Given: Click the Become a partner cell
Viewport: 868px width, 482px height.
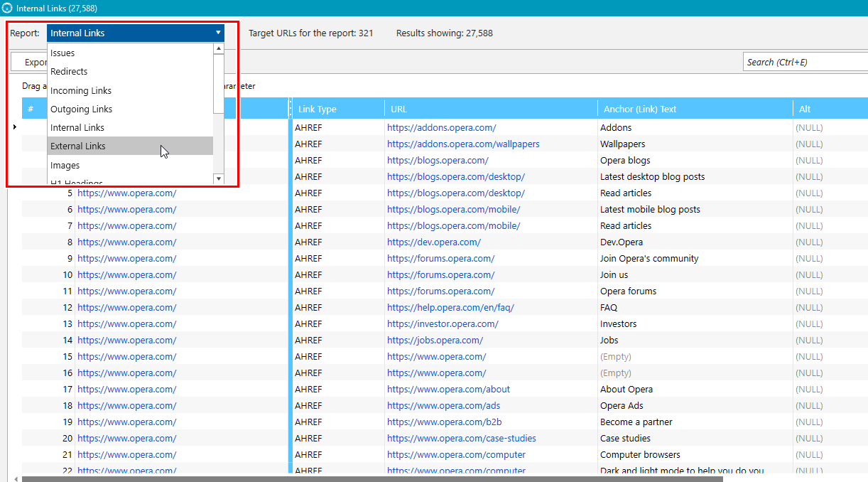Looking at the screenshot, I should (x=695, y=422).
